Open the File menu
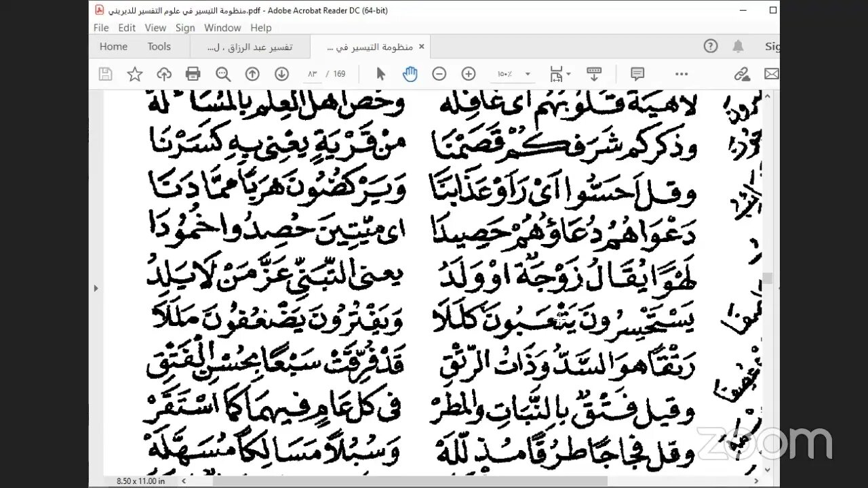This screenshot has width=868, height=488. (x=101, y=28)
